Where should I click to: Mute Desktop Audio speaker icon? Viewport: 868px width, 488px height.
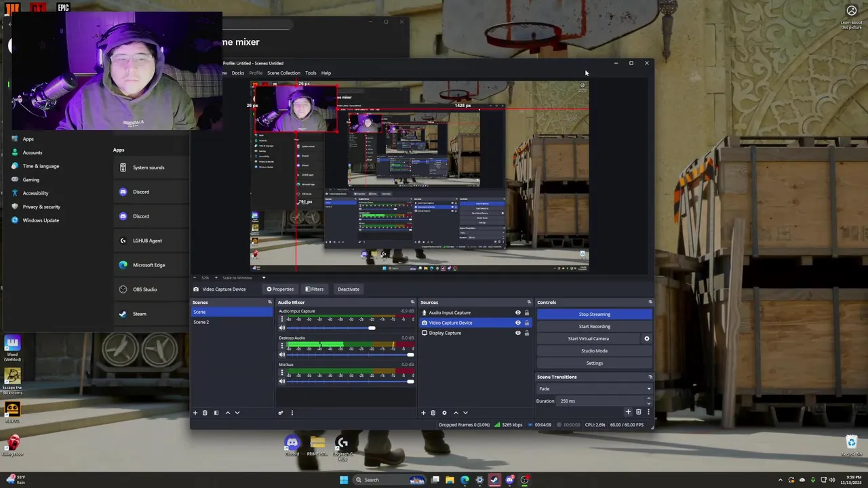(282, 354)
